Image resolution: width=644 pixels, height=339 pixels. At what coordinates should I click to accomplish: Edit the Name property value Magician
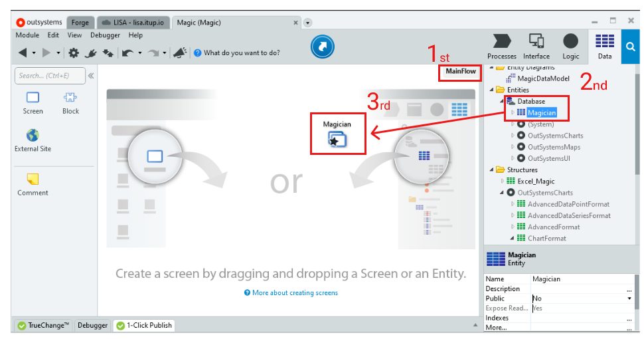pyautogui.click(x=582, y=279)
